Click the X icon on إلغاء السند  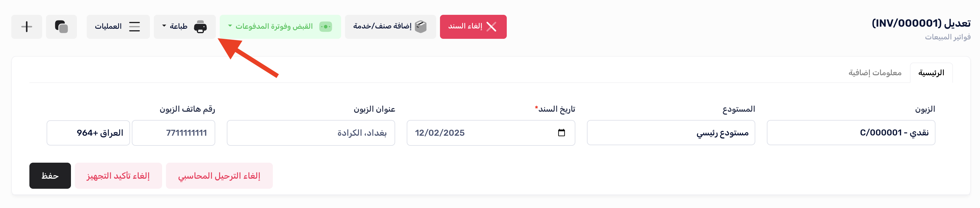click(491, 27)
